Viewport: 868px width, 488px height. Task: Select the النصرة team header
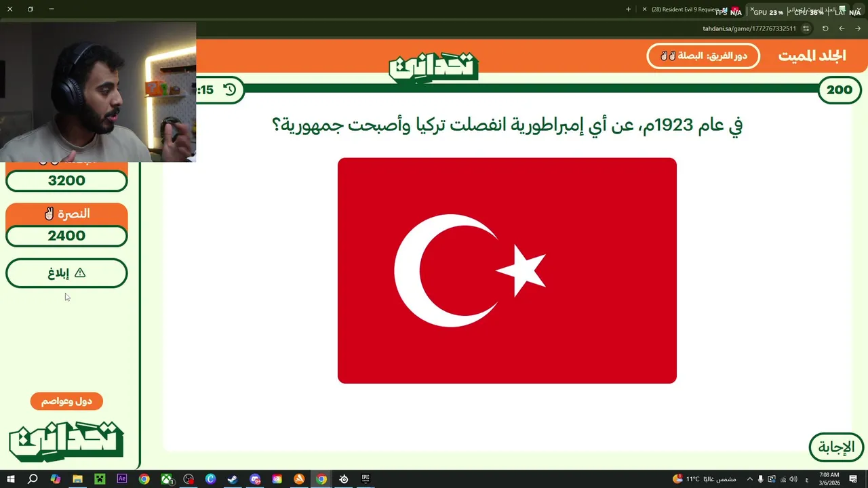(66, 213)
